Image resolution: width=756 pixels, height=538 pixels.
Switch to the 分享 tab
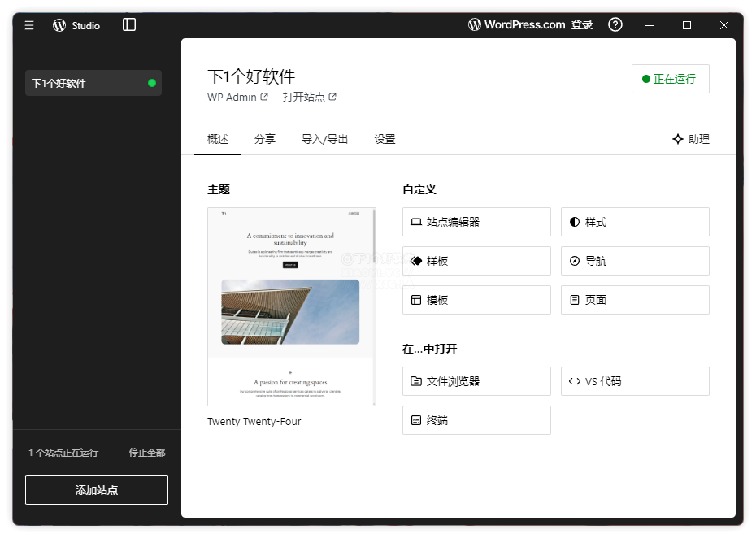coord(265,139)
